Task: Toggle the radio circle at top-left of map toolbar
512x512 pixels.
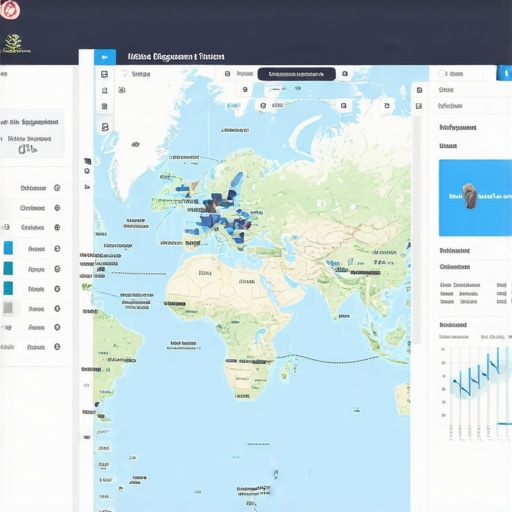Action: coord(124,74)
